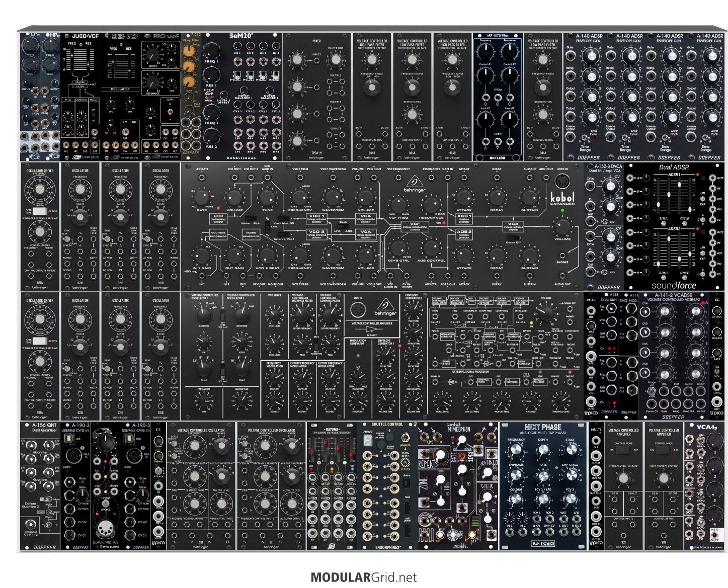Screen dimensions: 728x588
Task: Open the MODULARGrid.net link
Action: [x=364, y=577]
